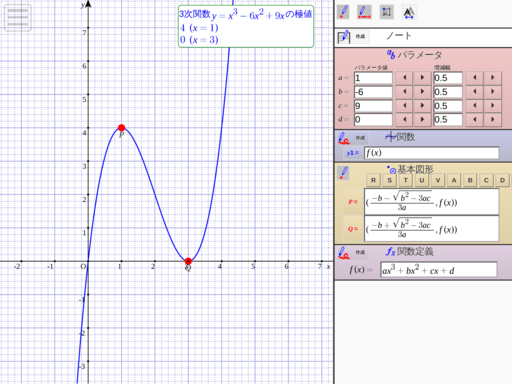
Task: Click the 関数定義 panel header
Action: (x=410, y=252)
